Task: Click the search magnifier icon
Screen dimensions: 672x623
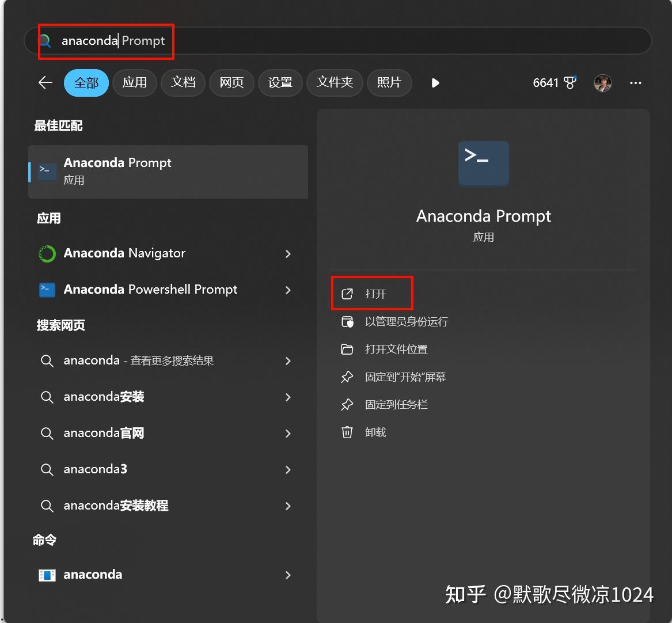Action: [x=45, y=41]
